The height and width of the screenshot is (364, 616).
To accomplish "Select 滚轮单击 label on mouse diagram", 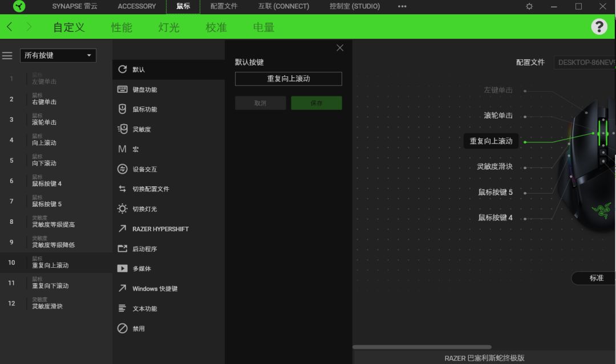I will [x=498, y=115].
